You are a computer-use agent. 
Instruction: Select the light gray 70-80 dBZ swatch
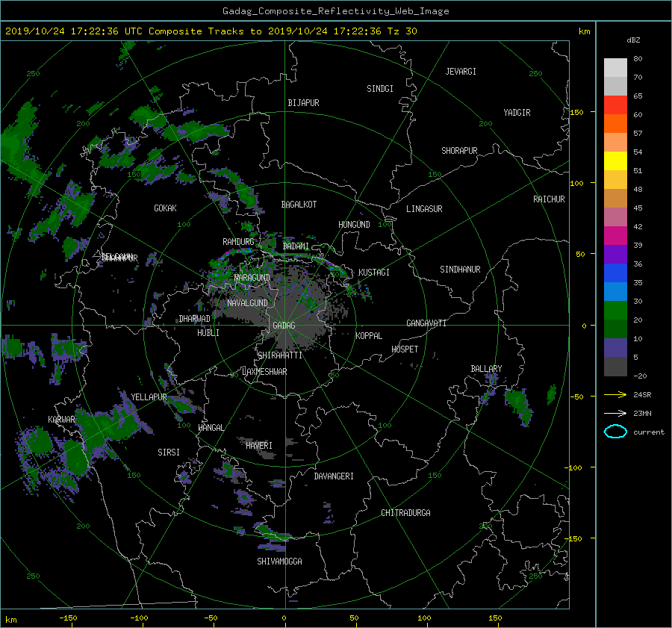(615, 68)
